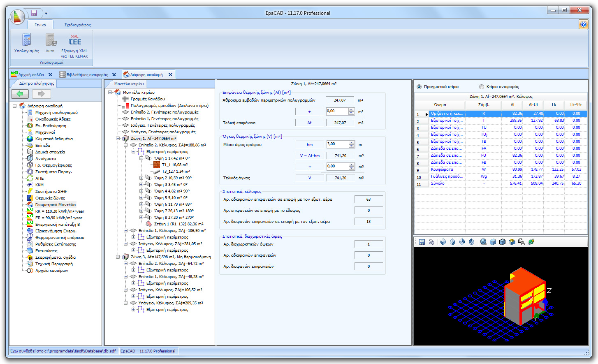The height and width of the screenshot is (364, 598).
Task: Click the blue Help question mark button
Action: 584,24
